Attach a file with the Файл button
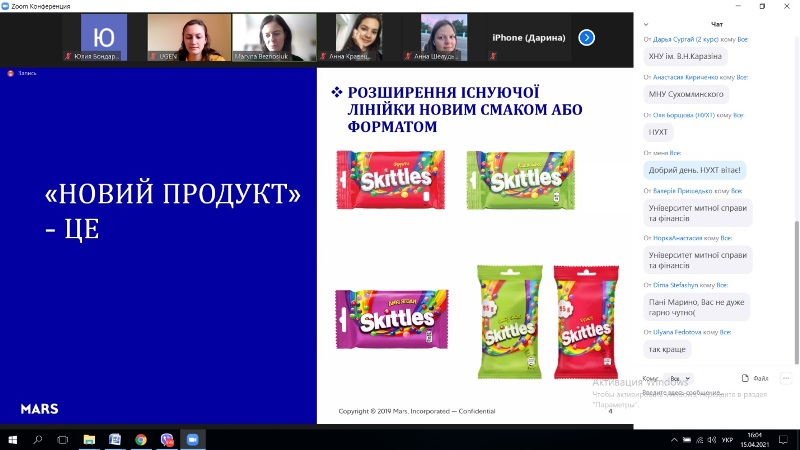The image size is (800, 450). pyautogui.click(x=755, y=378)
